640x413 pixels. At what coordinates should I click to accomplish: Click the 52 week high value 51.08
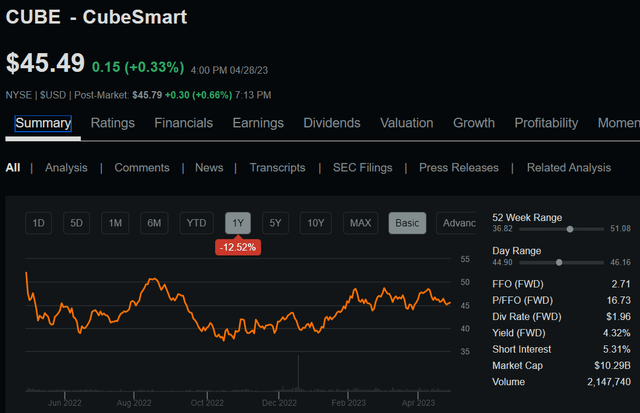pos(620,229)
